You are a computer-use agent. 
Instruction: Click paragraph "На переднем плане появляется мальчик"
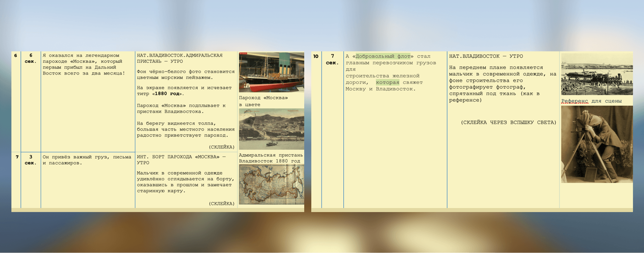pyautogui.click(x=503, y=84)
